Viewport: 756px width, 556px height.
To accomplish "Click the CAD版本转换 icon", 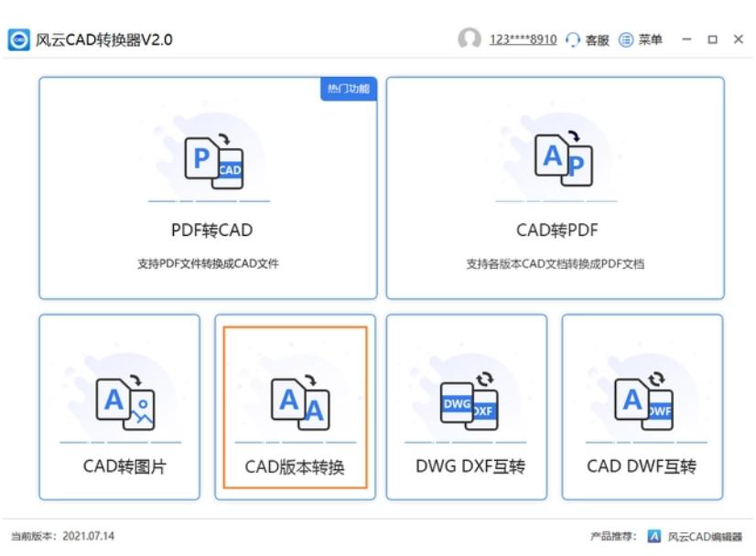I will 300,402.
